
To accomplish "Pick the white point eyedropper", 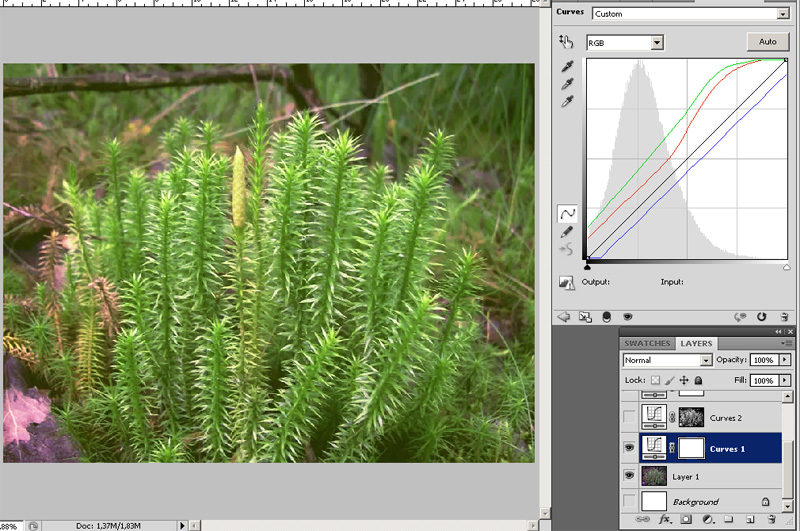I will point(567,102).
